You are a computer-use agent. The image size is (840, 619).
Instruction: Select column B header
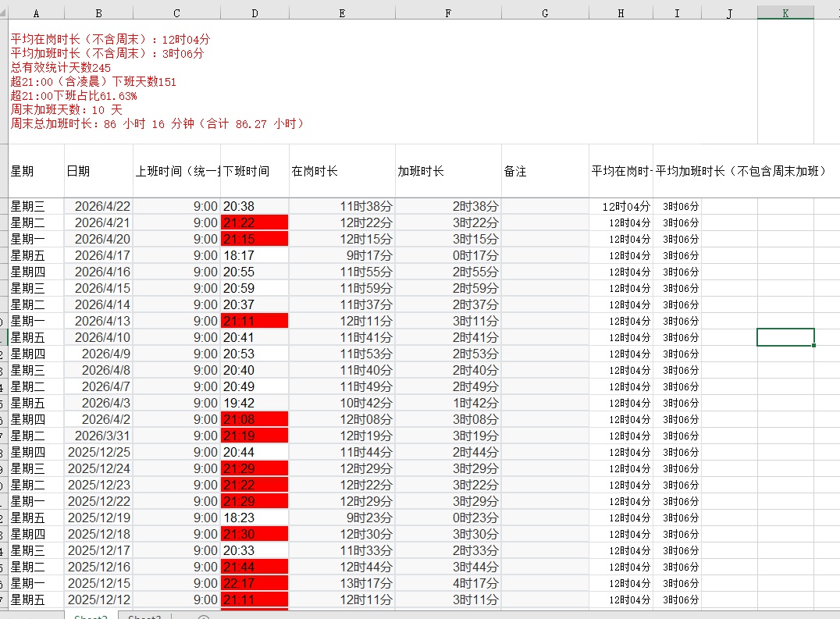(x=98, y=13)
